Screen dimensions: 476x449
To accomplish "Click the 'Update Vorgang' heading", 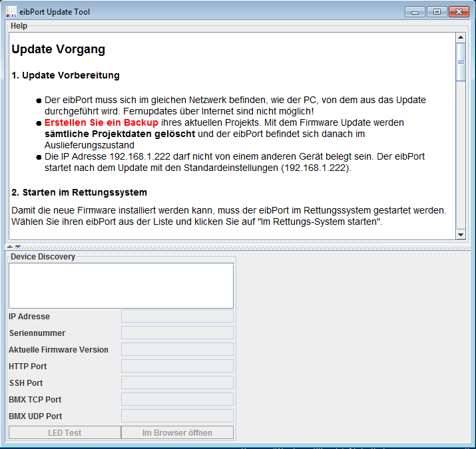I will 59,49.
